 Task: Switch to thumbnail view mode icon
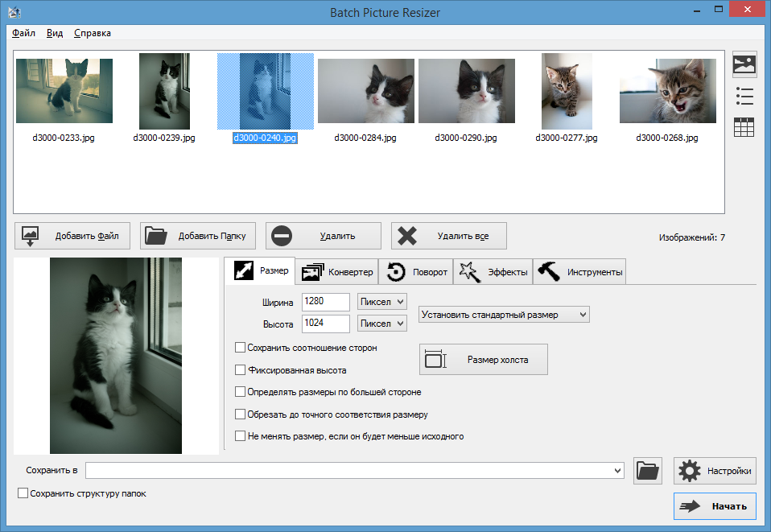[744, 64]
